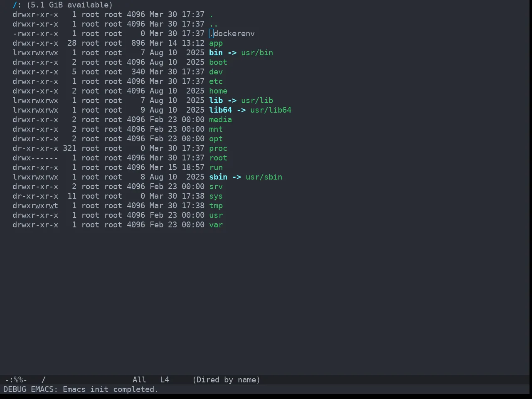Click the mnt directory name
Viewport: 532px width, 399px height.
[216, 129]
